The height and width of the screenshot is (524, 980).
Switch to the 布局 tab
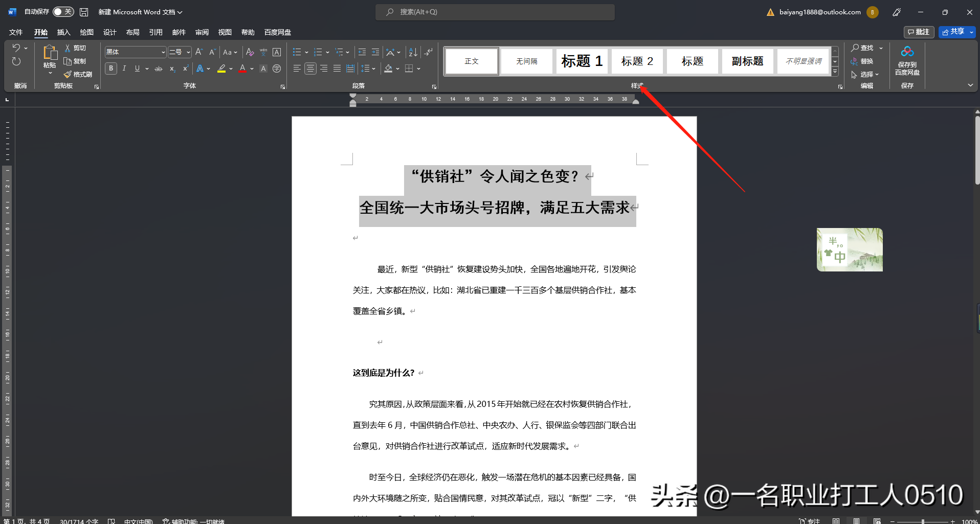pos(132,32)
